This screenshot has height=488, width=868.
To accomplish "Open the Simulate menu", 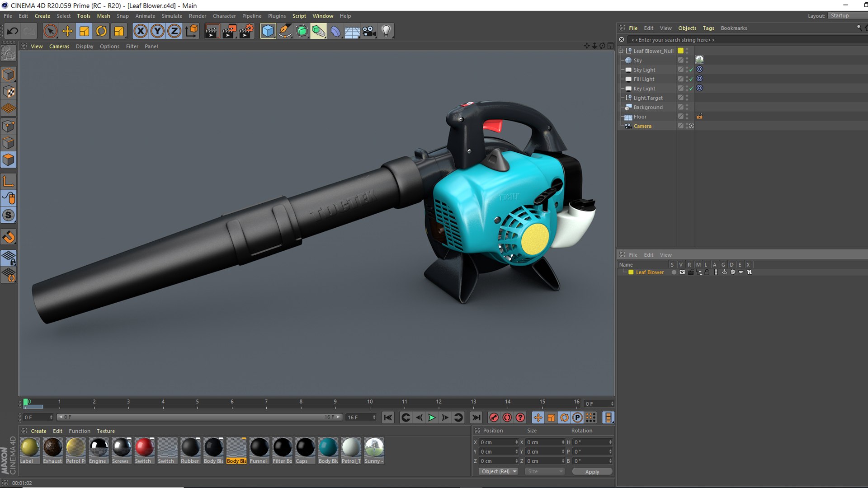I will click(x=172, y=16).
